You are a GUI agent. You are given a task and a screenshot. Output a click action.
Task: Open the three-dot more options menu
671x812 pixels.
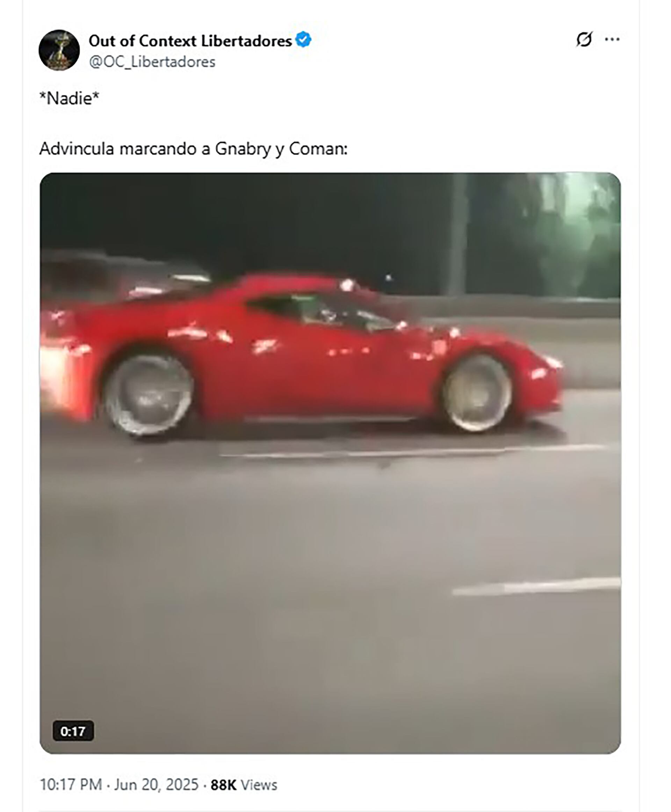click(x=612, y=40)
